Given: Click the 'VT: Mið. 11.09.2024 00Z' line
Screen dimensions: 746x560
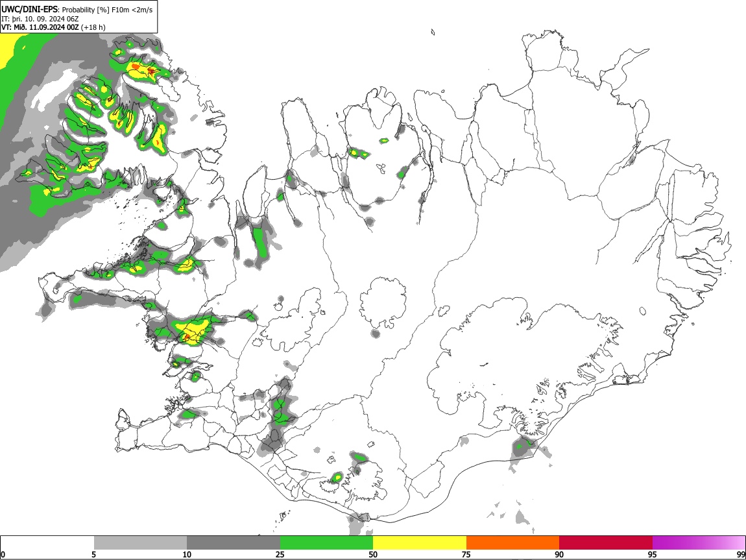Looking at the screenshot, I should [40, 27].
